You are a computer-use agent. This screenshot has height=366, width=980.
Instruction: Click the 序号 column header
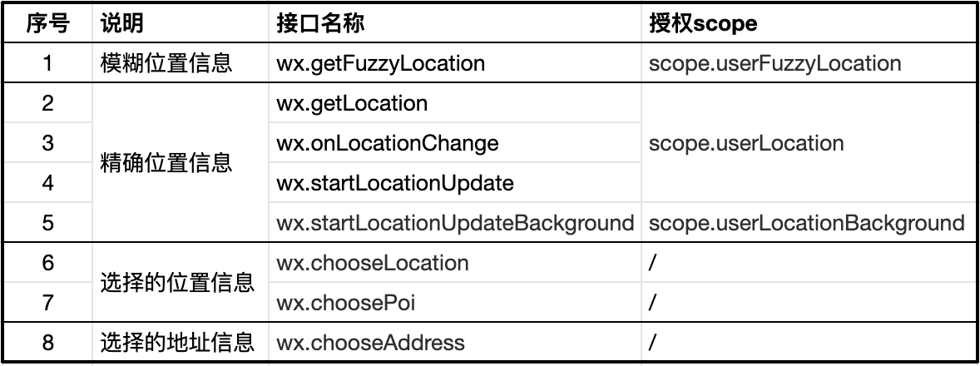(x=47, y=23)
